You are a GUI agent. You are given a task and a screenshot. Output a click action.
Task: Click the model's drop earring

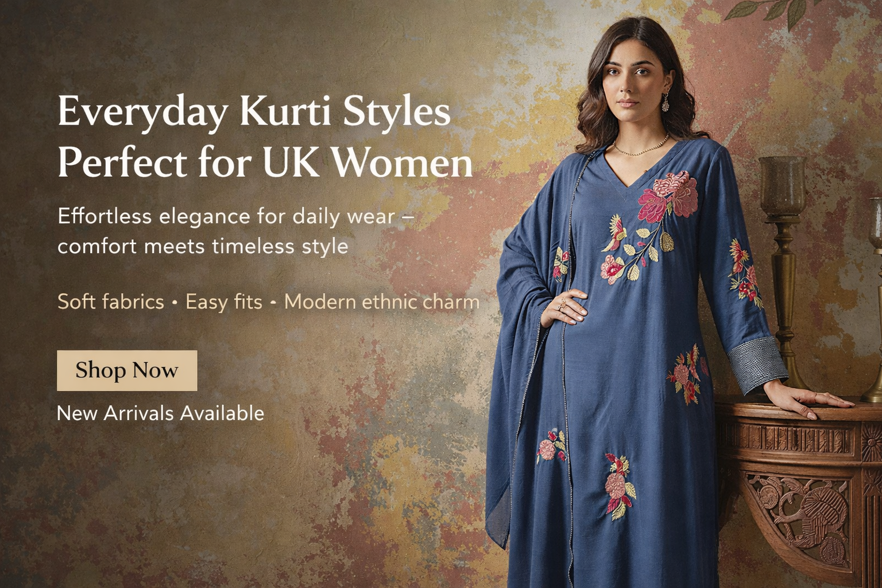(x=666, y=102)
